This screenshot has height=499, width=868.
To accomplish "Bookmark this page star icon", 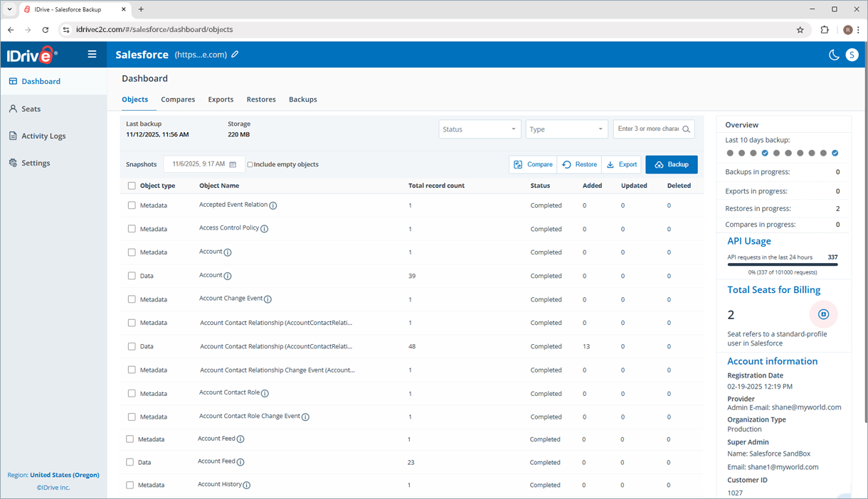I will 800,30.
